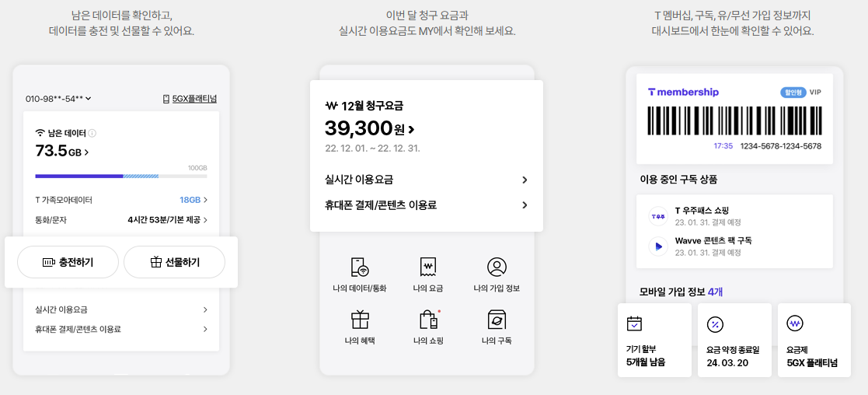
Task: Open the 나의 요금 receipt icon
Action: (428, 267)
